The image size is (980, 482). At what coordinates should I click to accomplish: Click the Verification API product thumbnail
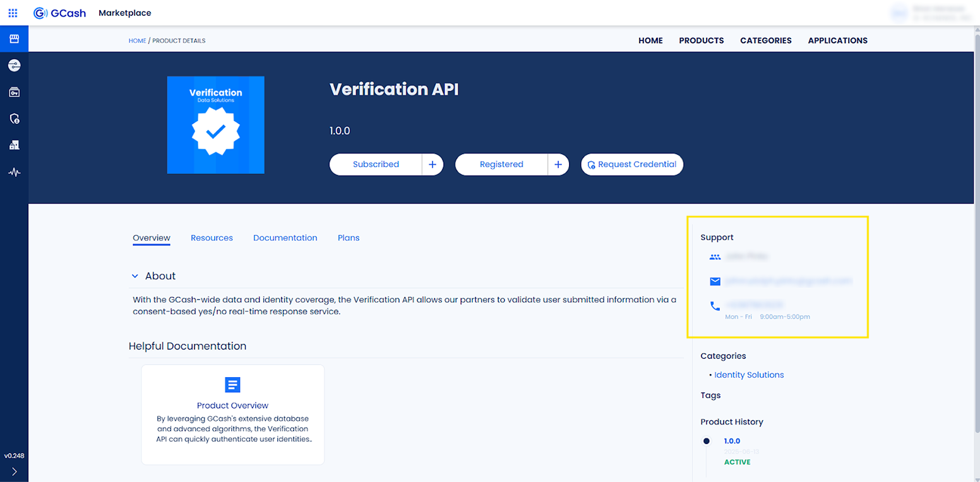click(215, 125)
